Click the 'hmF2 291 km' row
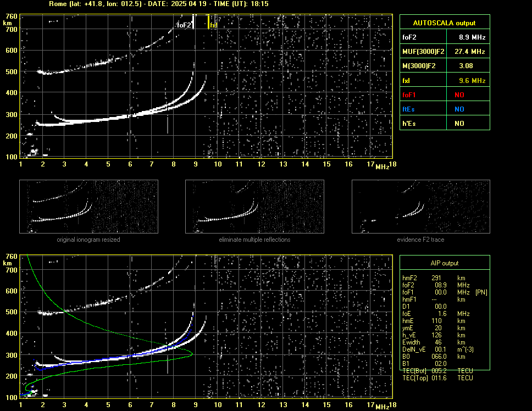This screenshot has height=411, width=532. pos(433,277)
